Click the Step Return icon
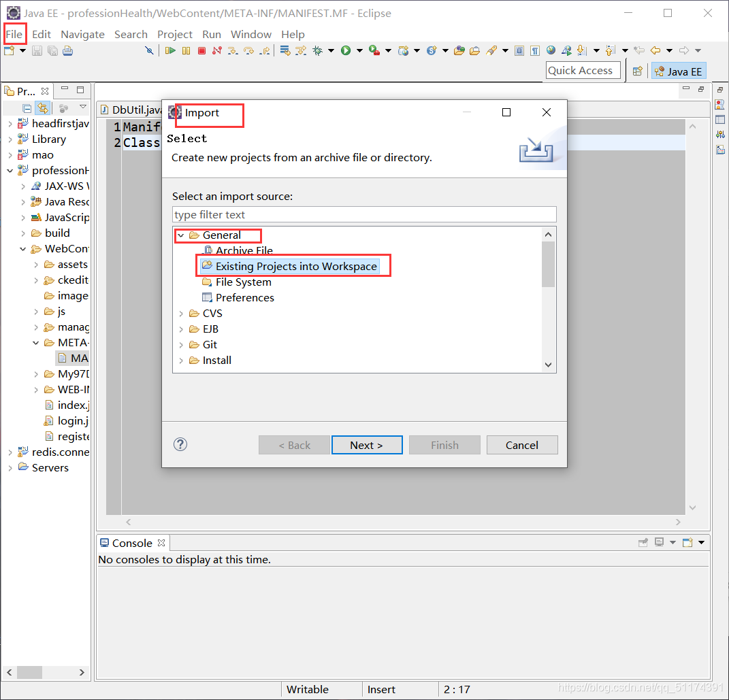This screenshot has width=729, height=700. click(x=265, y=50)
